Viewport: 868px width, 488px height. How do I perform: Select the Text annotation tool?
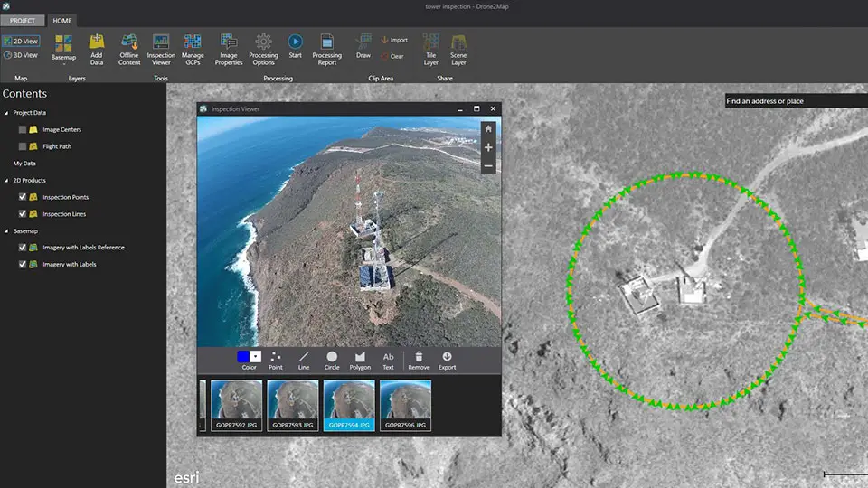point(388,361)
